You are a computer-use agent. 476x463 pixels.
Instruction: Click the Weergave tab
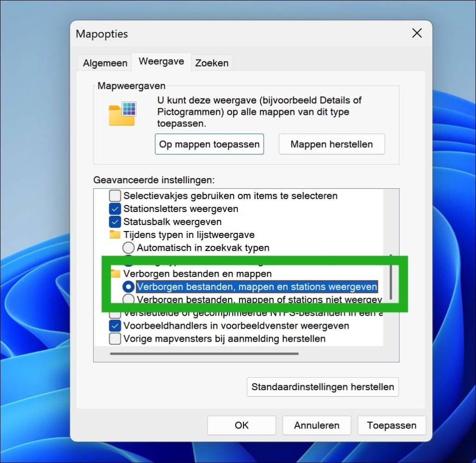[x=161, y=61]
